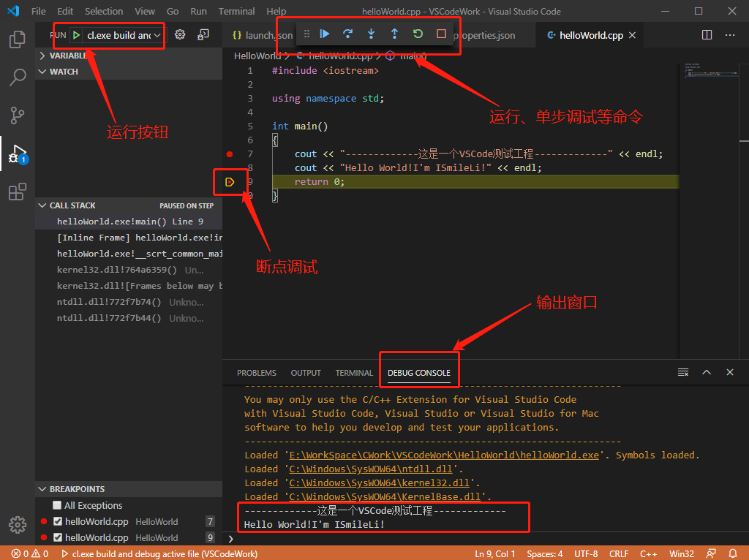Select helloWorld.exe!main() Line 9 stack frame

[x=129, y=222]
